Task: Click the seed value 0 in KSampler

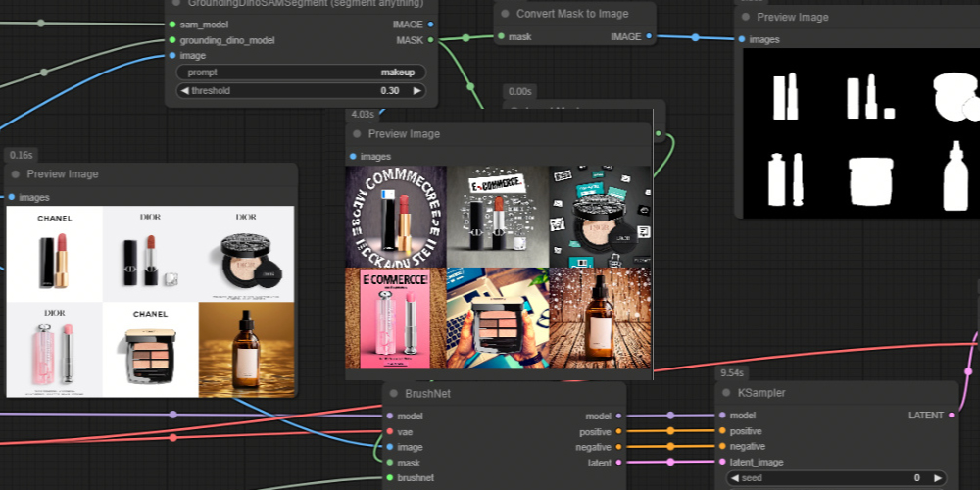Action: point(917,478)
